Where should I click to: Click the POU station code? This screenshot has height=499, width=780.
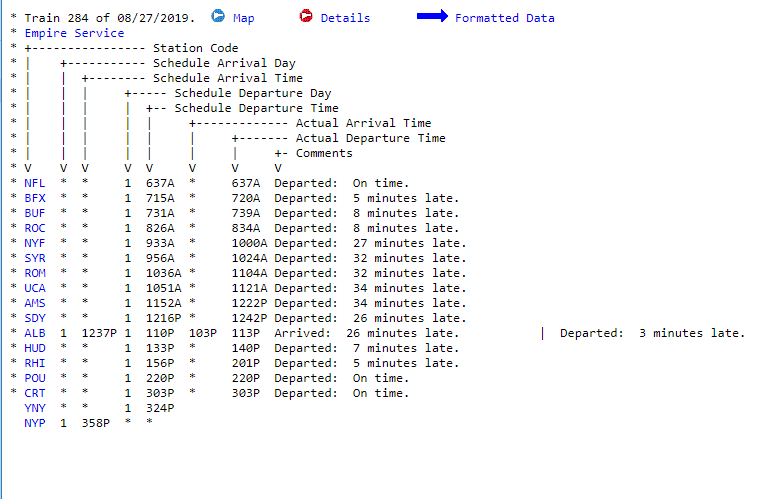coord(34,378)
